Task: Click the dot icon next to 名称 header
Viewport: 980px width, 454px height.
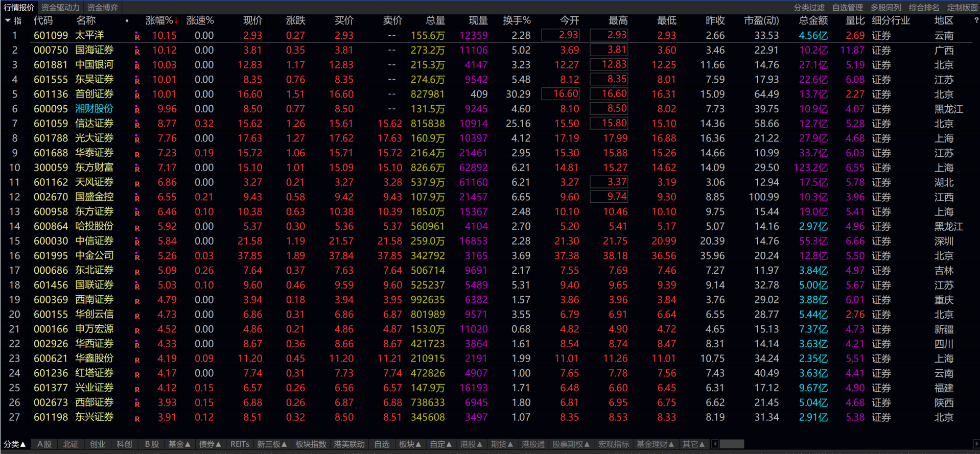Action: pos(127,21)
